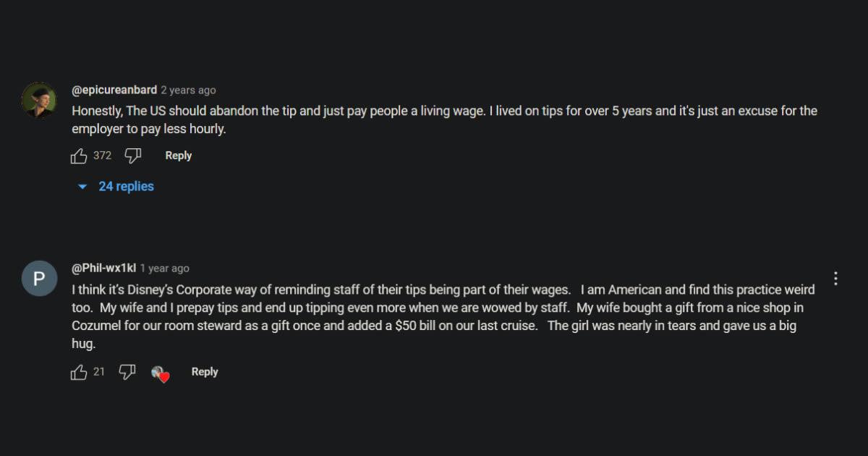868x456 pixels.
Task: Open the @epicureanbard channel link
Action: point(114,90)
